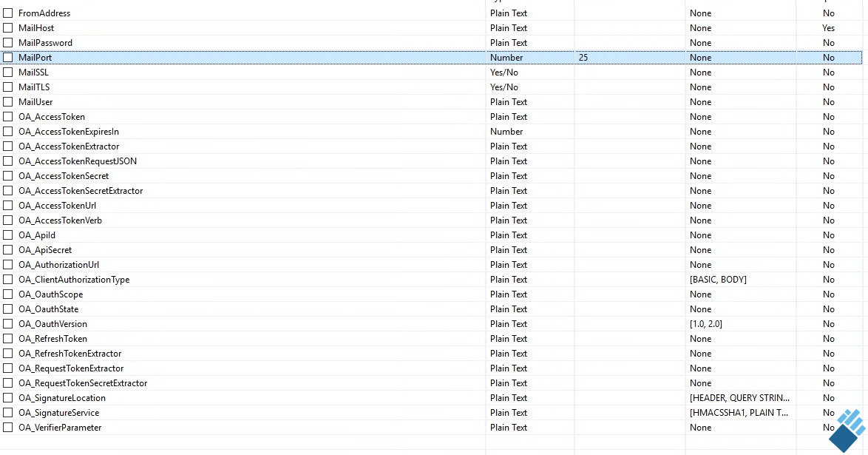Viewport: 868px width, 455px height.
Task: Tick the OA_AccessTokenUrl checkbox
Action: pos(7,206)
